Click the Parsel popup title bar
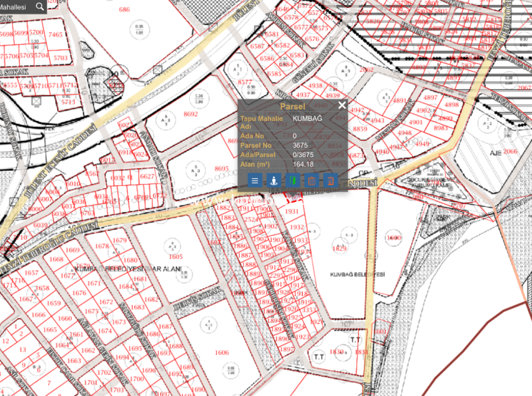 [x=293, y=106]
